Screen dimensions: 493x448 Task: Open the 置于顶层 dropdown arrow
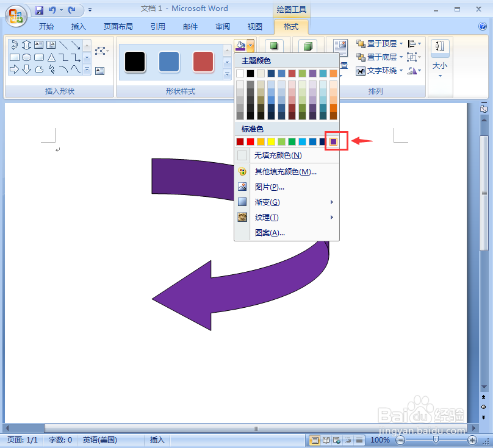coord(401,43)
